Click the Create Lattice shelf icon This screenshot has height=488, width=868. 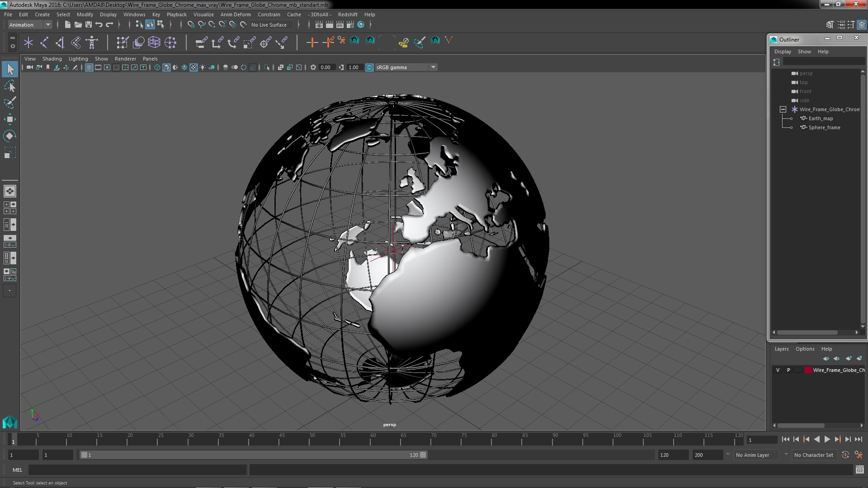coord(154,42)
